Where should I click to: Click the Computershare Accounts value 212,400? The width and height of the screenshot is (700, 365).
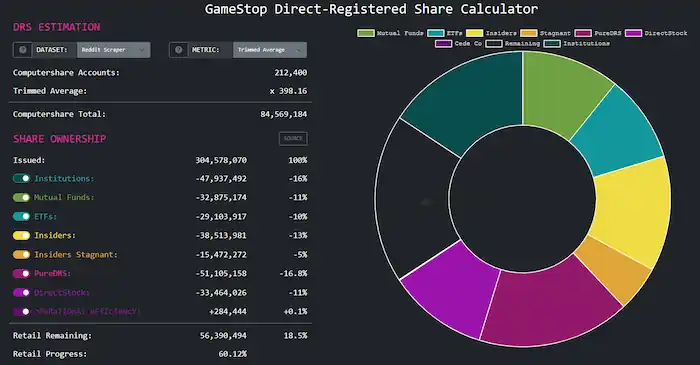tap(291, 72)
